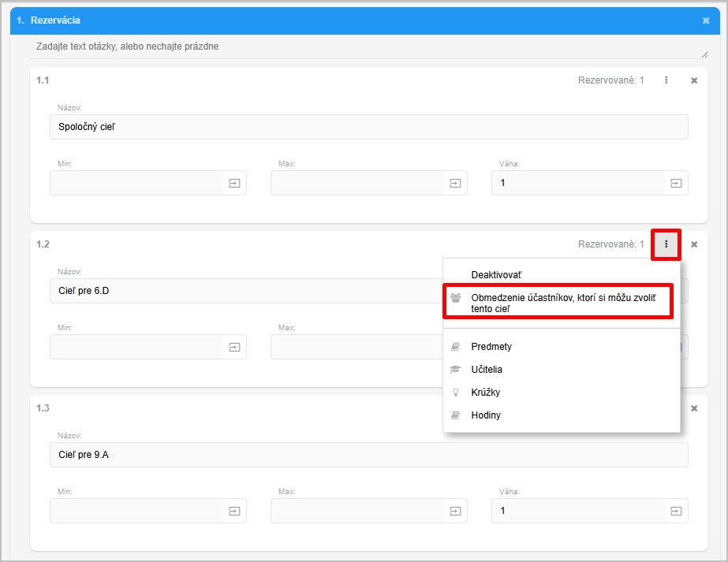Delete item 1.2 using X icon
Viewport: 728px width, 562px height.
pyautogui.click(x=694, y=244)
